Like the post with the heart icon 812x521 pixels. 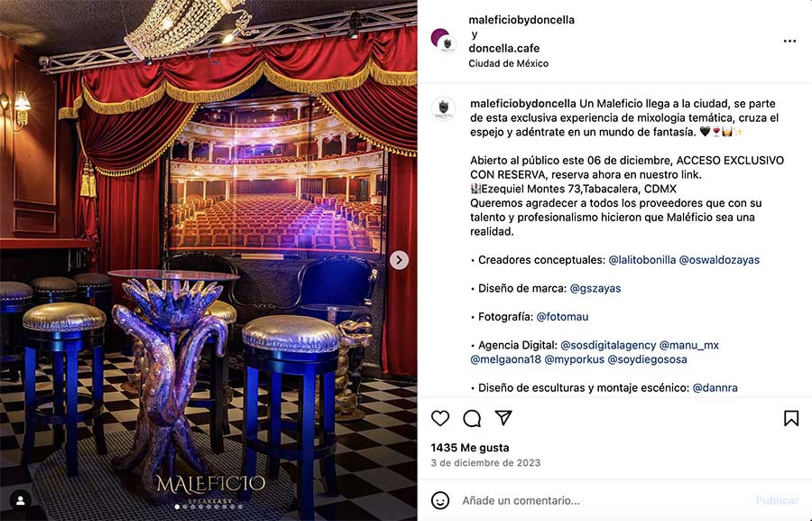click(x=440, y=418)
